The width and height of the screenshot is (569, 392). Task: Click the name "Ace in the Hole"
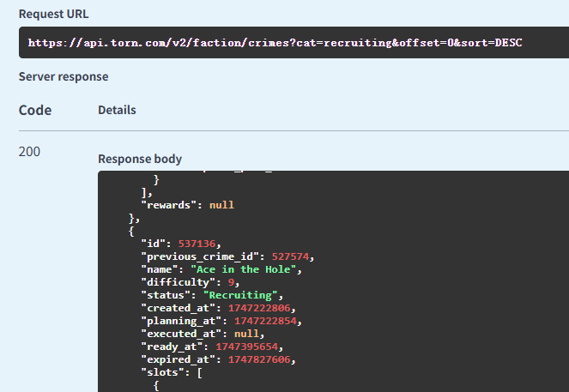point(244,269)
